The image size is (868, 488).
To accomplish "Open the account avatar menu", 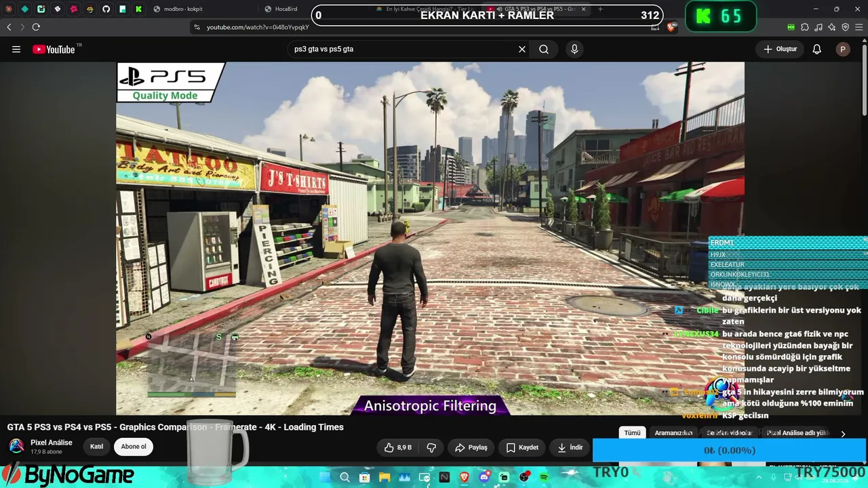I will [x=843, y=49].
